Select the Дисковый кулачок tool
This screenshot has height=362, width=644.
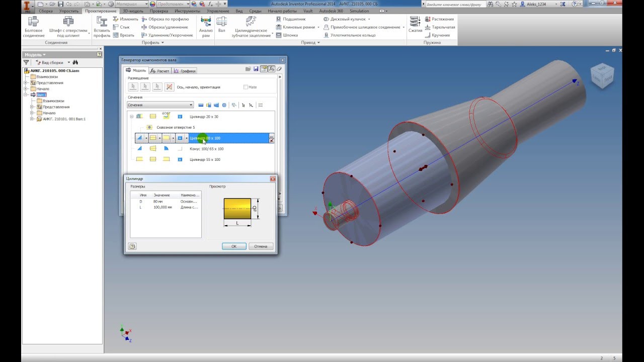[345, 19]
